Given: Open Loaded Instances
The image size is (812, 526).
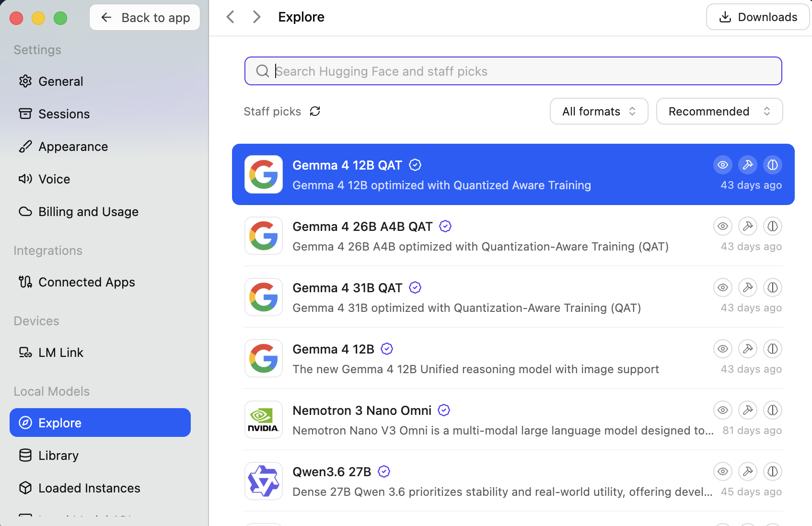Looking at the screenshot, I should (100, 488).
